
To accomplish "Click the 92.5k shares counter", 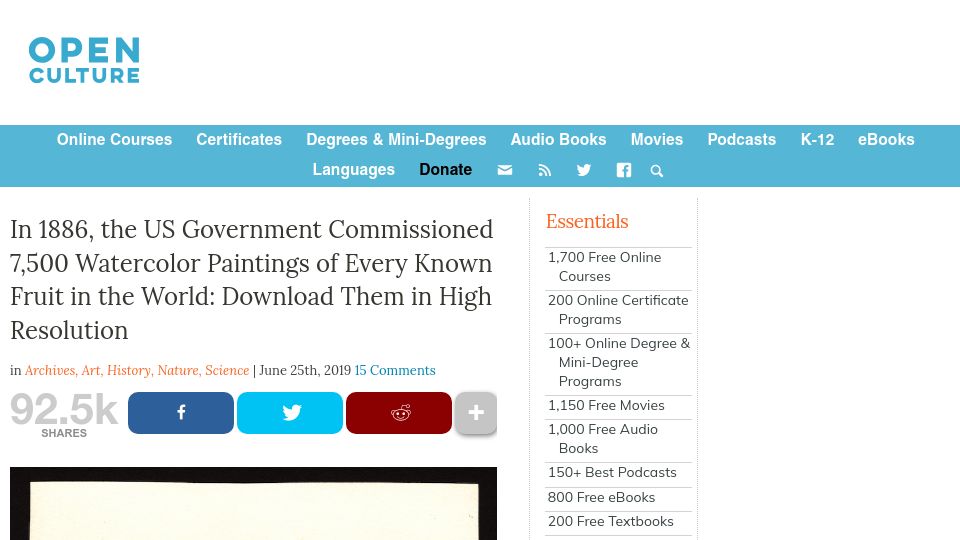I will pyautogui.click(x=64, y=414).
